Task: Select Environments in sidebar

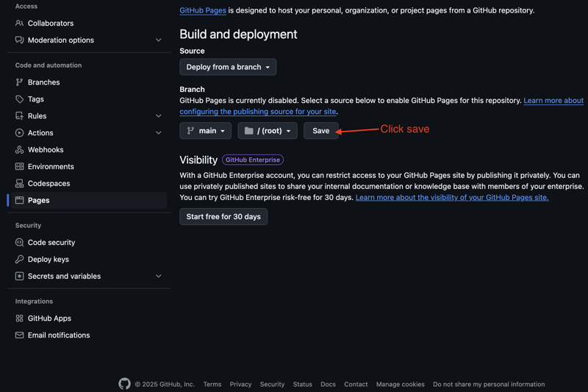Action: point(89,166)
